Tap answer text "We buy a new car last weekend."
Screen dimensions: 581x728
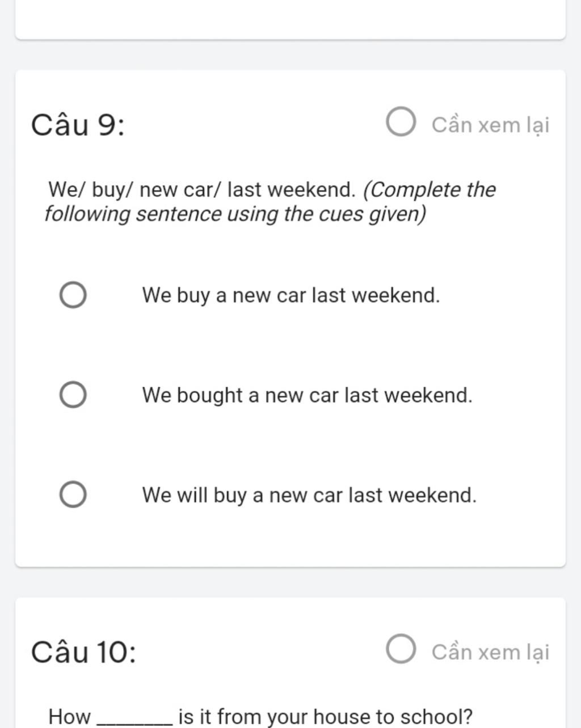pyautogui.click(x=291, y=295)
